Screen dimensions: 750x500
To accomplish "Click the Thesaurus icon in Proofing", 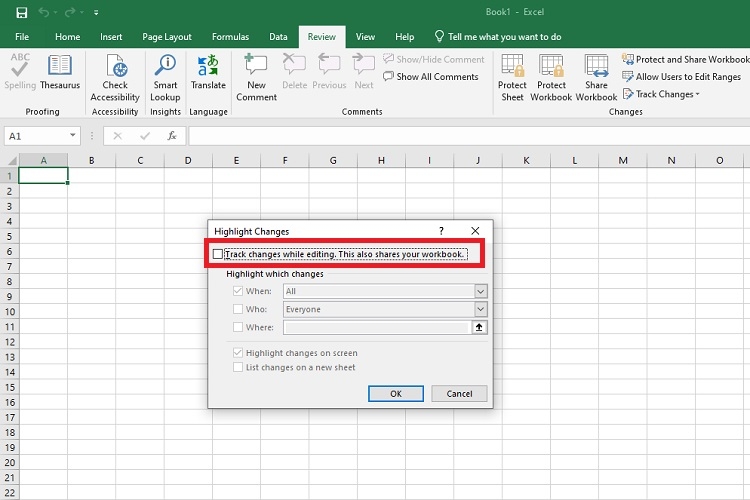I will coord(60,72).
